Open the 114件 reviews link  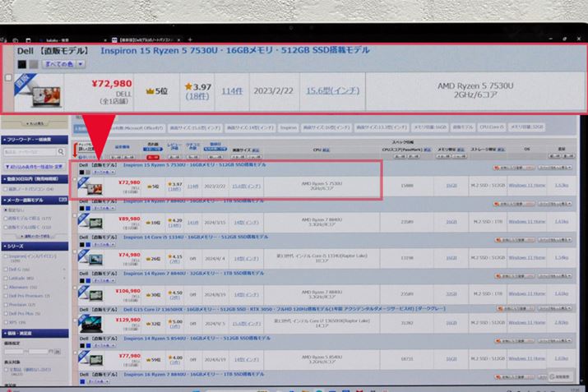231,91
